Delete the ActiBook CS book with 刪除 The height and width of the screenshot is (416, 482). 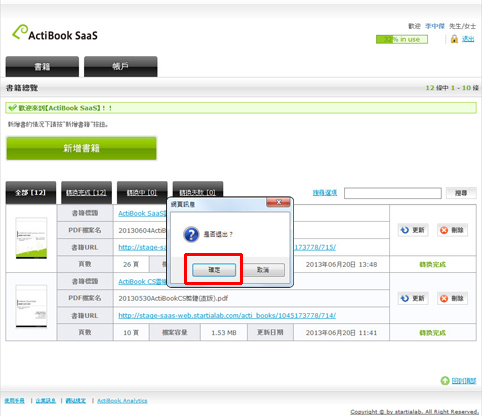point(452,298)
